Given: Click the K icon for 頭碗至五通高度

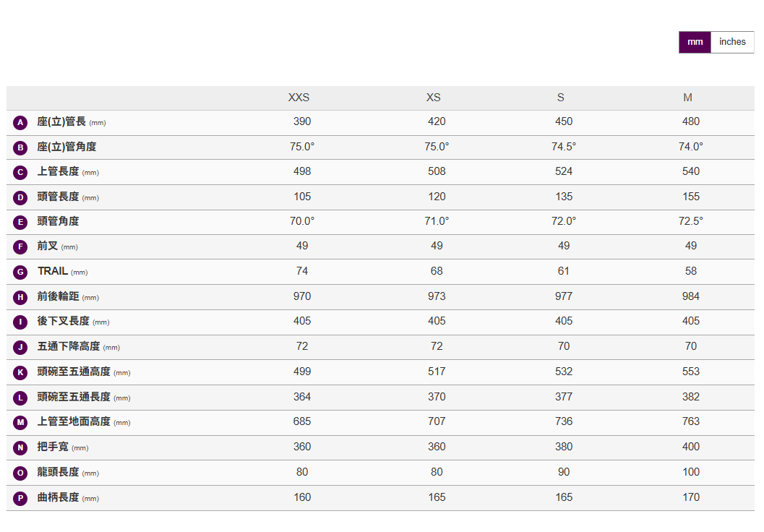Looking at the screenshot, I should click(x=20, y=373).
